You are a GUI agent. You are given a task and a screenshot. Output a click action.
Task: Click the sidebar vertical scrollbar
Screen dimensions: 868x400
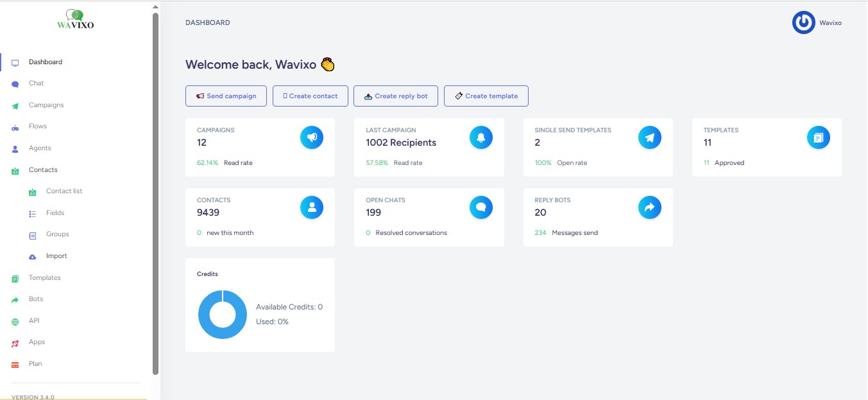pyautogui.click(x=155, y=193)
